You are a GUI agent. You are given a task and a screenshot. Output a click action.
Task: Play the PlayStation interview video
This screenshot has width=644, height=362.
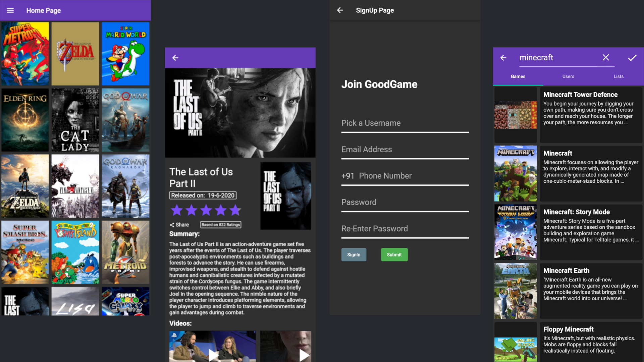tap(213, 347)
